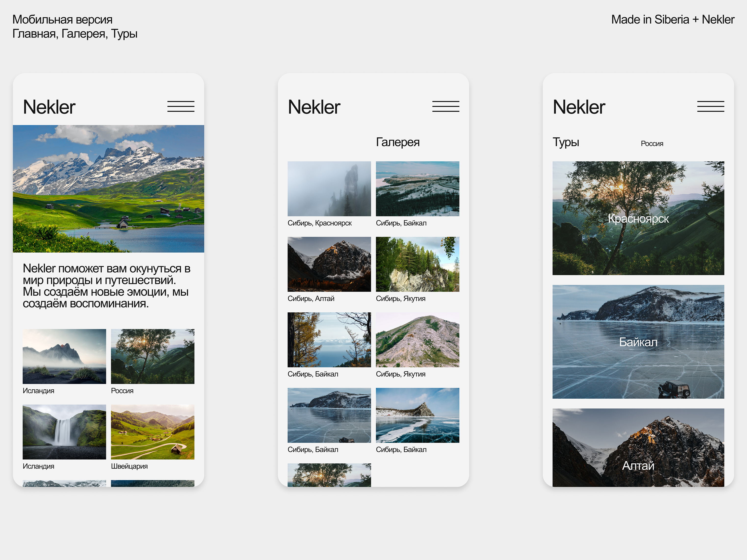Viewport: 747px width, 560px height.
Task: Click Nekler logo on home screen
Action: pos(49,107)
